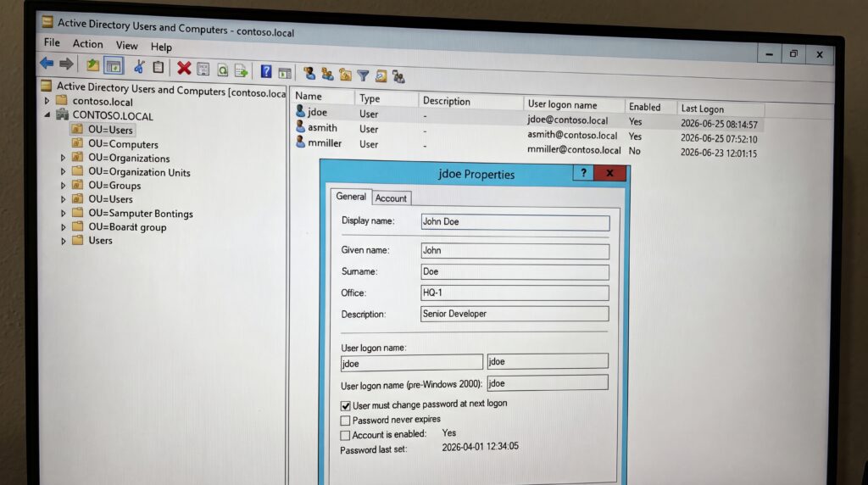Sort by the Description column header

pyautogui.click(x=470, y=101)
